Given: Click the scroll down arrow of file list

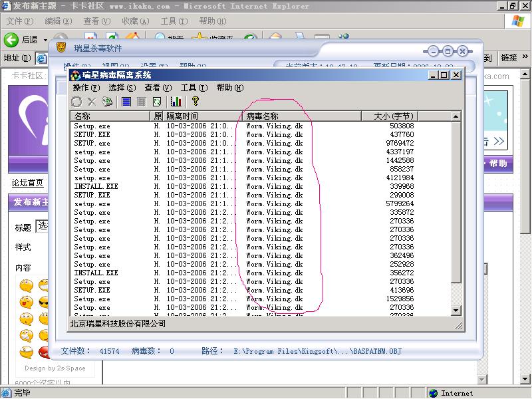Looking at the screenshot, I should [x=456, y=311].
